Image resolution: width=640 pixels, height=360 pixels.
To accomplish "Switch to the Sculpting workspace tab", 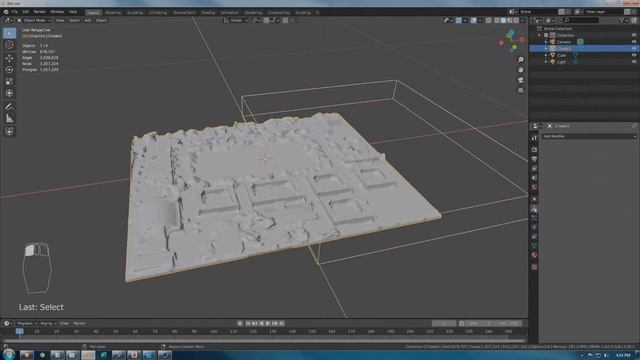I will pos(135,12).
